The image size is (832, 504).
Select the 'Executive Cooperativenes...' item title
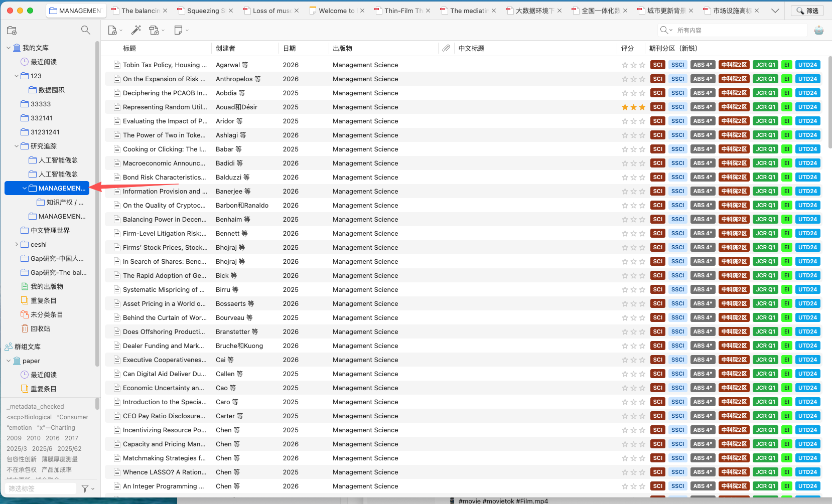tap(165, 360)
